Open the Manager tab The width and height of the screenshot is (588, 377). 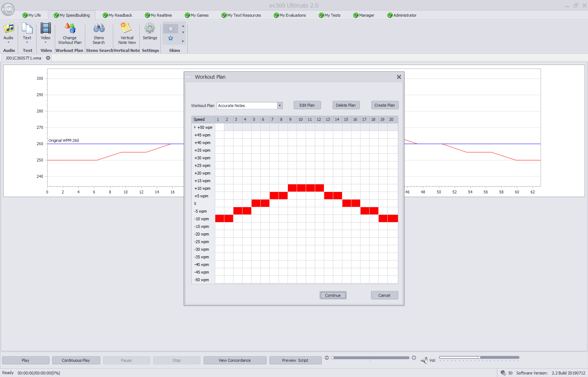tap(364, 15)
